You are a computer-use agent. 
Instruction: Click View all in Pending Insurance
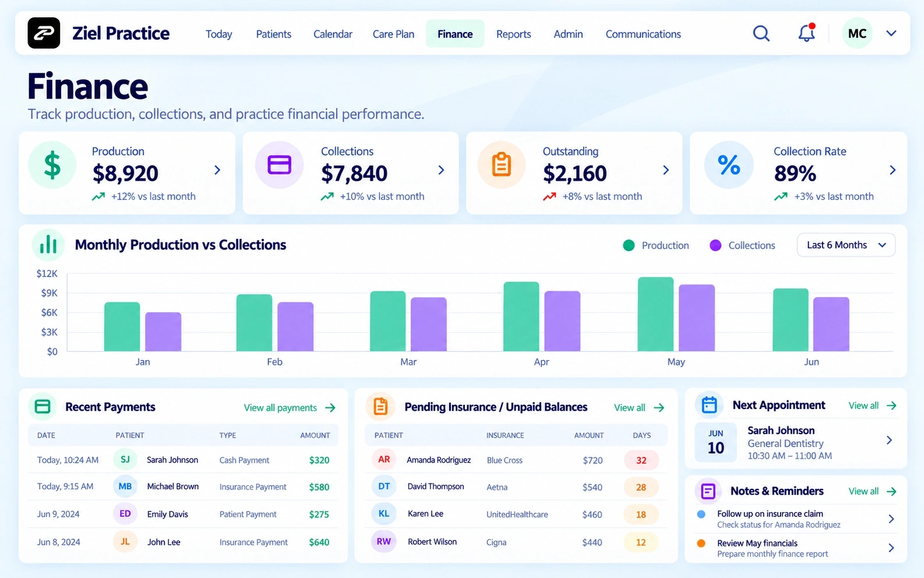tap(639, 408)
